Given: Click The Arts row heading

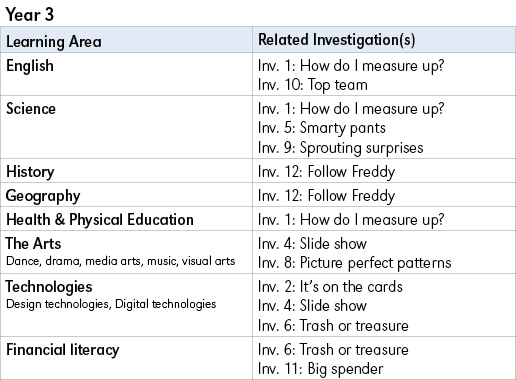Looking at the screenshot, I should (x=33, y=243).
